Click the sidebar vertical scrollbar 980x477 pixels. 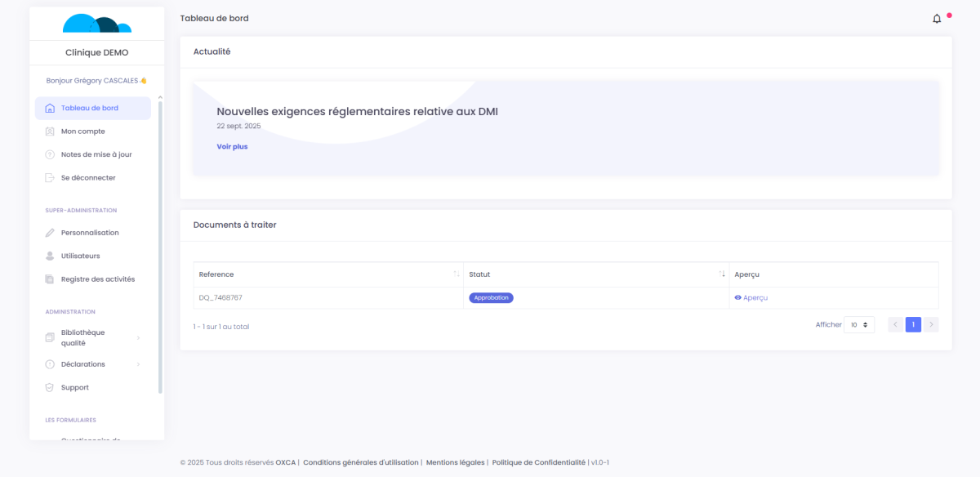point(160,245)
